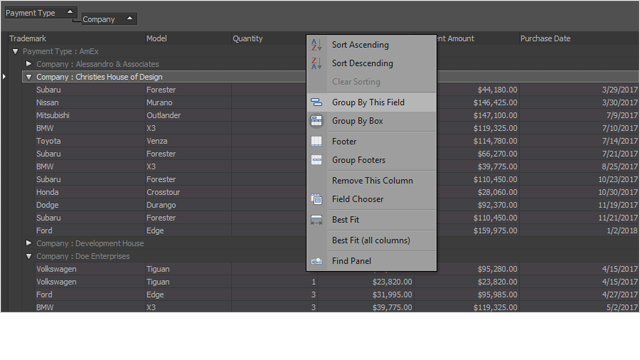Click the $44,180.00 amount cell
Image resolution: width=640 pixels, height=360 pixels.
tap(478, 90)
